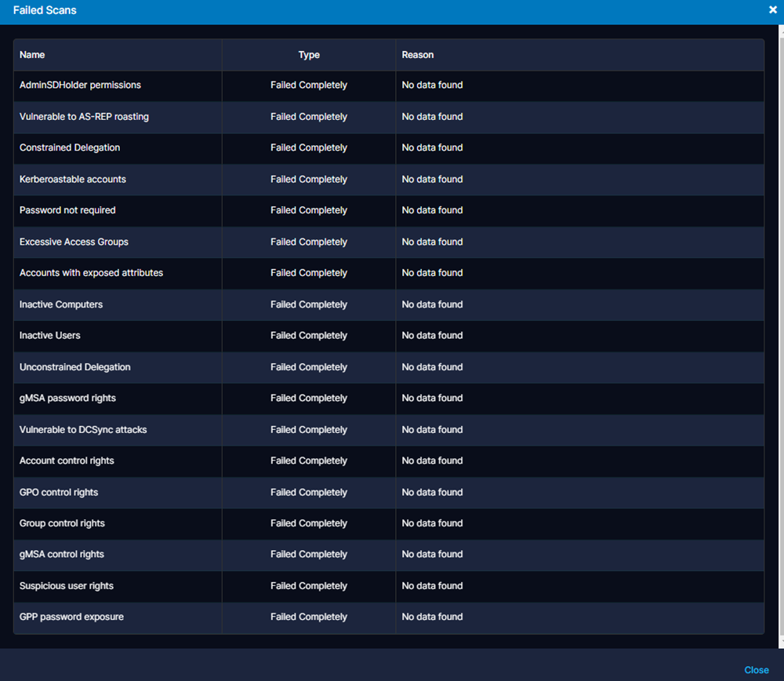Select the AdminSDHolder permissions scan row
Screen dimensions: 784x681
tap(118, 85)
